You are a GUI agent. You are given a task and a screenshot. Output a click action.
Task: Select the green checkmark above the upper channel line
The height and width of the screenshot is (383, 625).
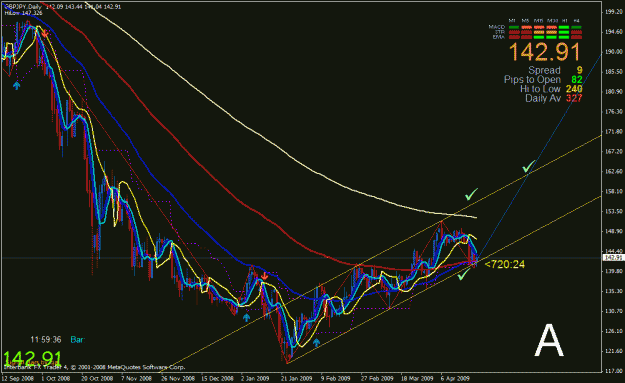[471, 194]
